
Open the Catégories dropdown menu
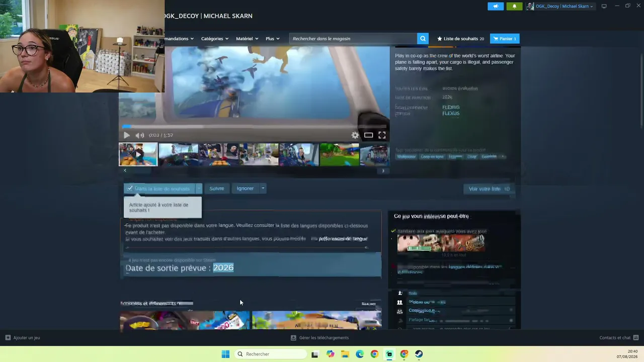[215, 39]
